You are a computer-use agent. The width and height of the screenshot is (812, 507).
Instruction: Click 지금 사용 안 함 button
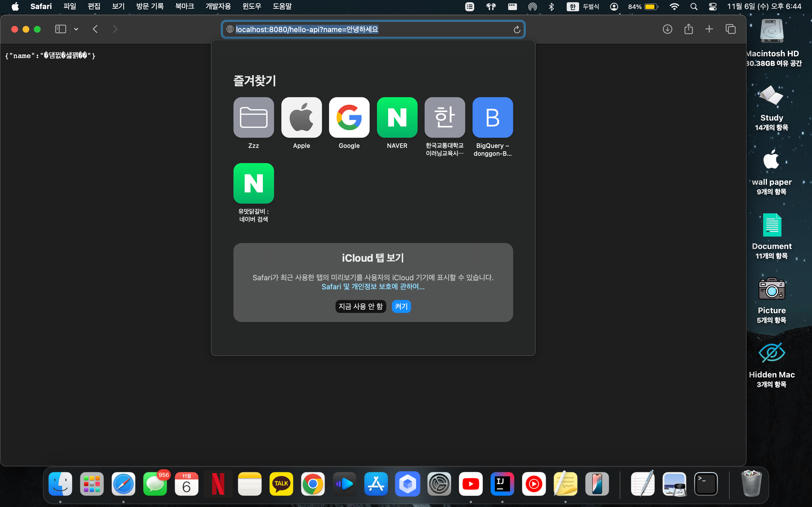(360, 306)
